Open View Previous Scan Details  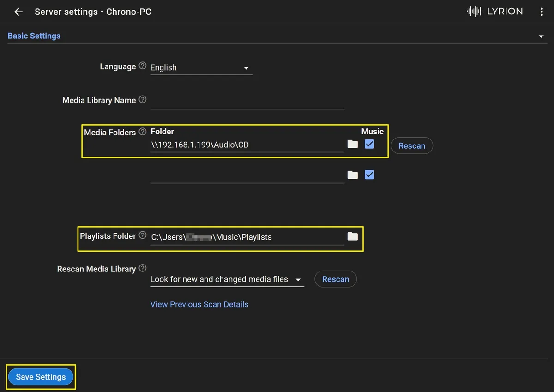pos(199,304)
